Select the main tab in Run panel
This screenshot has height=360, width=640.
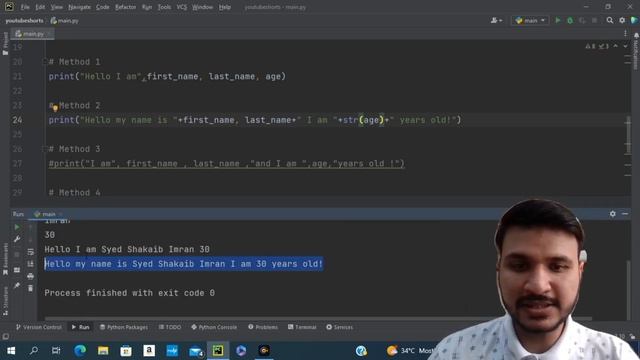tap(48, 214)
